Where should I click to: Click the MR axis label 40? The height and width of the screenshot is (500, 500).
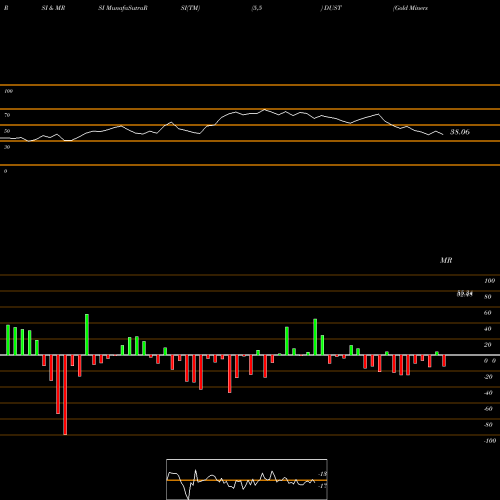point(488,329)
